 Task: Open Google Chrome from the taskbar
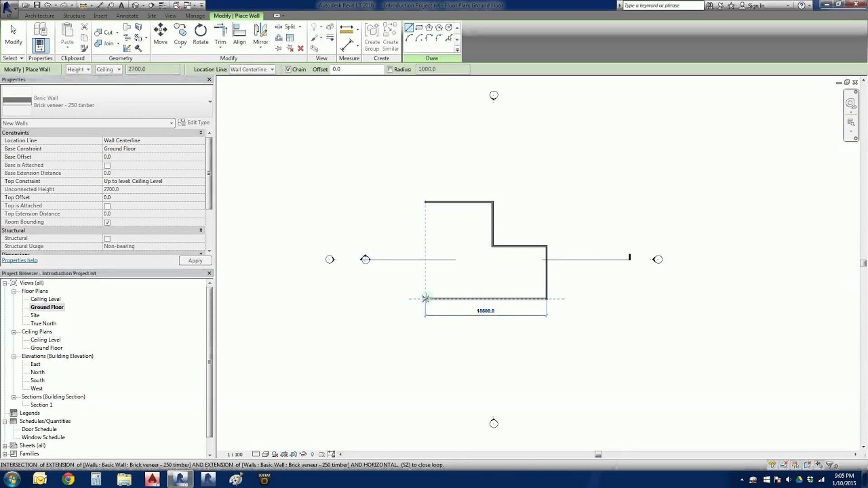tap(67, 479)
